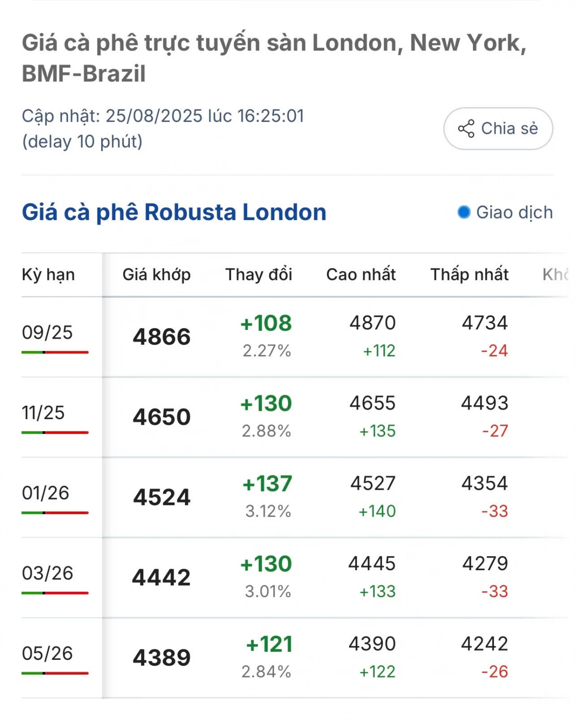The width and height of the screenshot is (575, 728).
Task: Click the share icon in Chia sẻ button
Action: point(466,129)
